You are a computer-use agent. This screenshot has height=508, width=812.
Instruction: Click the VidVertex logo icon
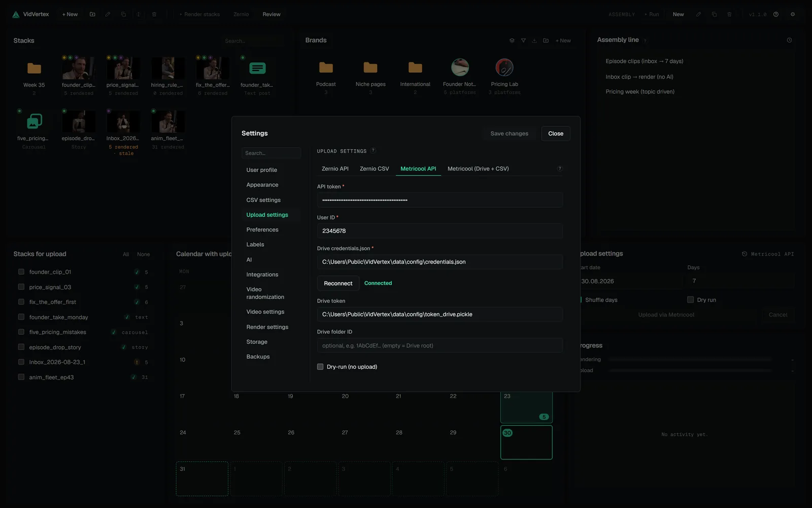click(x=16, y=14)
